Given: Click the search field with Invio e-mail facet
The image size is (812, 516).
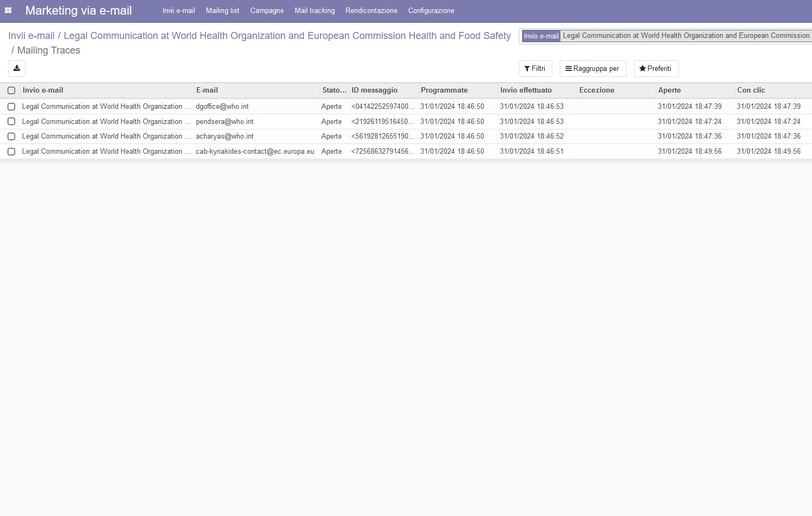Looking at the screenshot, I should [x=686, y=36].
